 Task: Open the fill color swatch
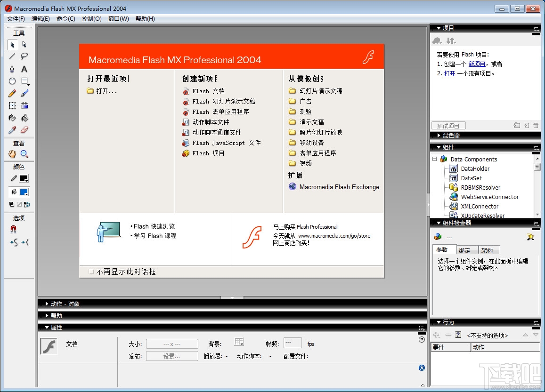(x=24, y=192)
